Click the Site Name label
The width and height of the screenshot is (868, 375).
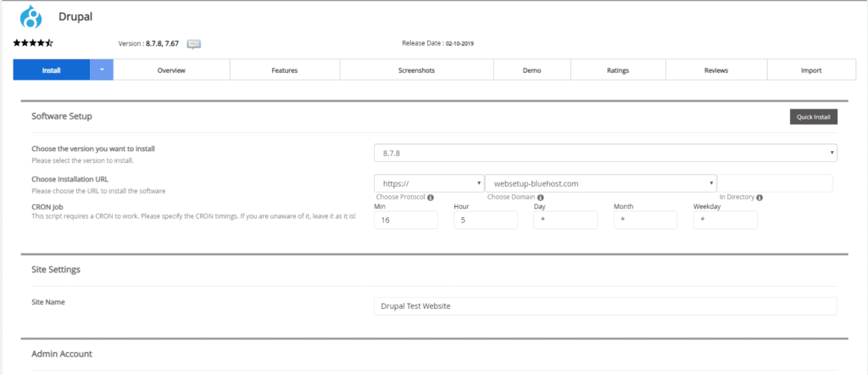tap(48, 302)
